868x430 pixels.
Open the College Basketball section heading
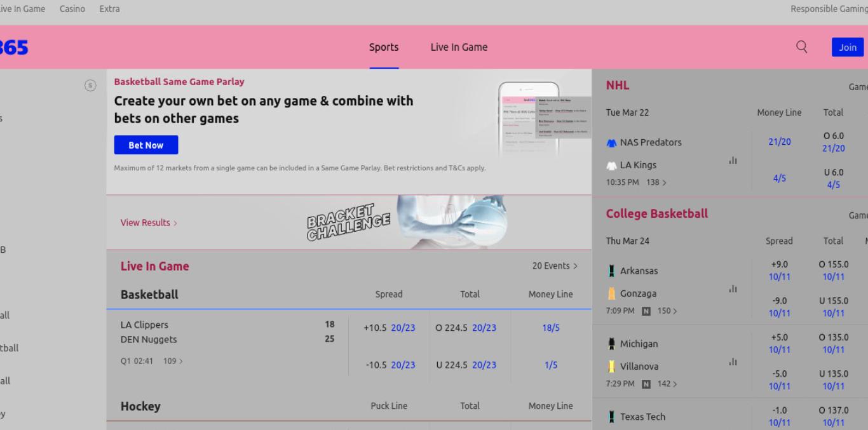(x=657, y=214)
